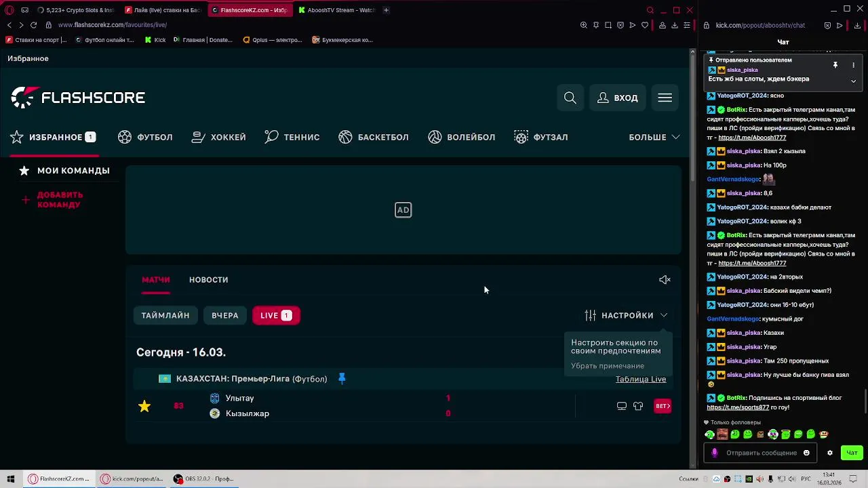Click the purple microphone icon in chat
Screen dimensions: 868x488
point(714,453)
